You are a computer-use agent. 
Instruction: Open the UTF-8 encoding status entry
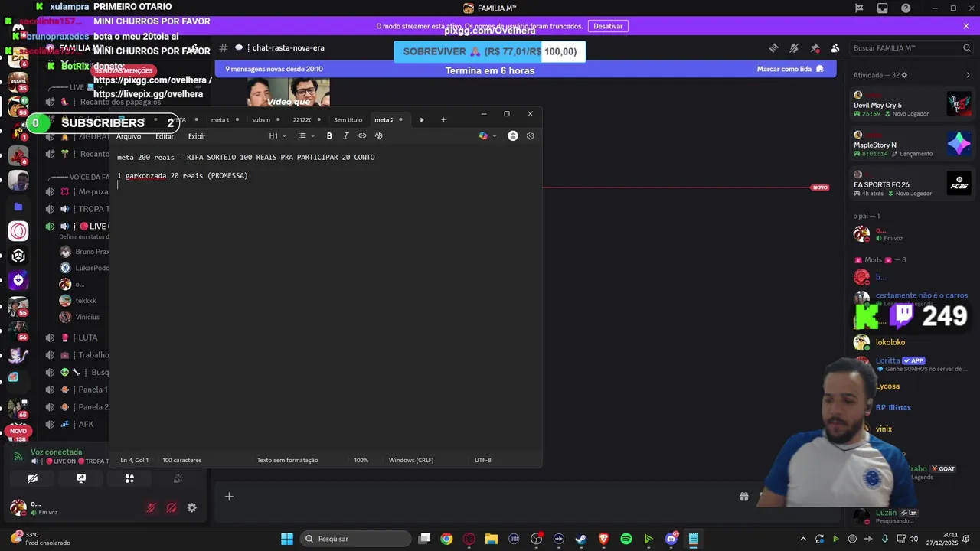click(482, 460)
